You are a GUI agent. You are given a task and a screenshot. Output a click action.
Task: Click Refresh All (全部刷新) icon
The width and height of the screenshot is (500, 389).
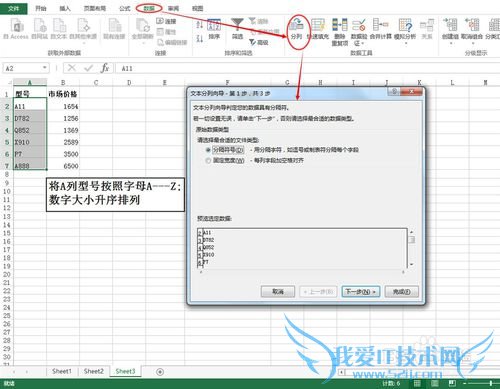point(143,29)
